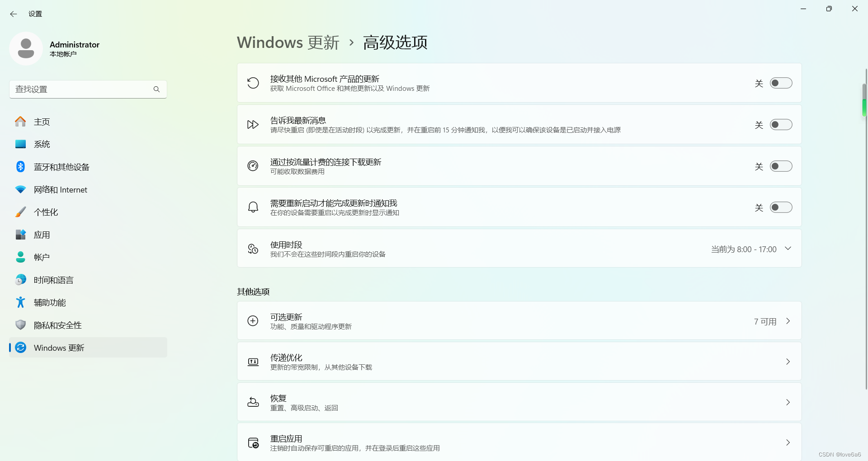Click the Windows Update sync icon in the sidebar
Viewport: 868px width, 461px height.
pyautogui.click(x=20, y=348)
